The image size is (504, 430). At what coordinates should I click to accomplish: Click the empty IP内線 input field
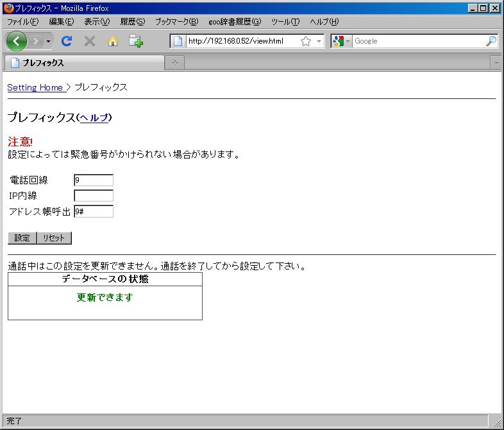94,196
